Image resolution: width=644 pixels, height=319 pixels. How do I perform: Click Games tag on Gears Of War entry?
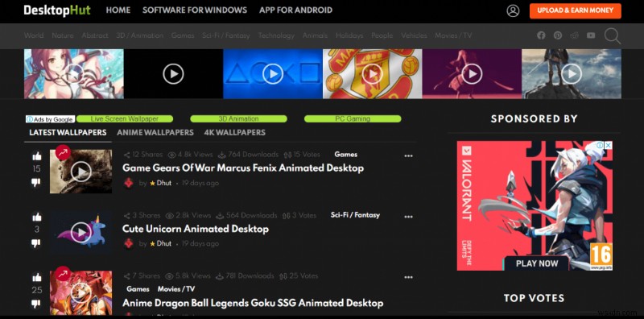tap(346, 154)
